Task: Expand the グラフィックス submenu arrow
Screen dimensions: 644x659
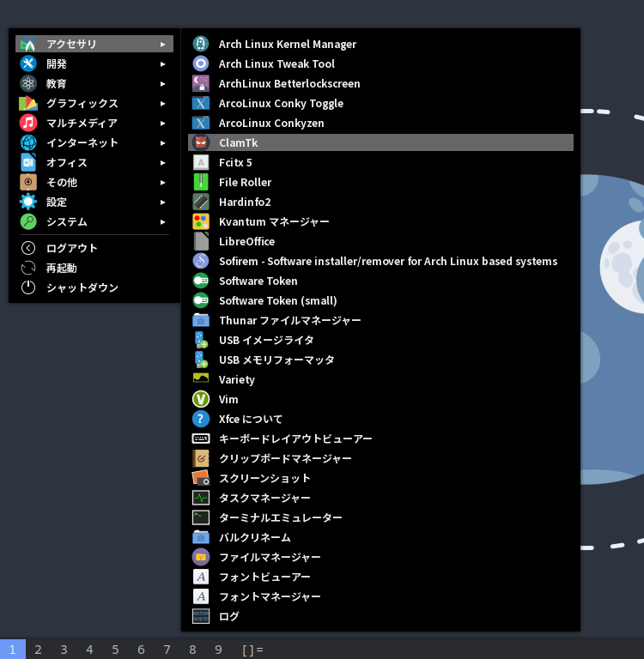Action: point(163,103)
